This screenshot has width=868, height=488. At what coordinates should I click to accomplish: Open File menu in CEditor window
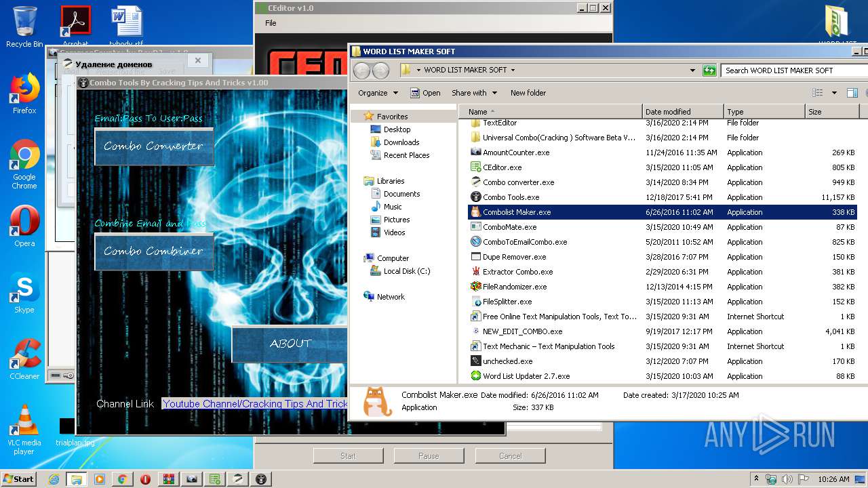[x=271, y=23]
